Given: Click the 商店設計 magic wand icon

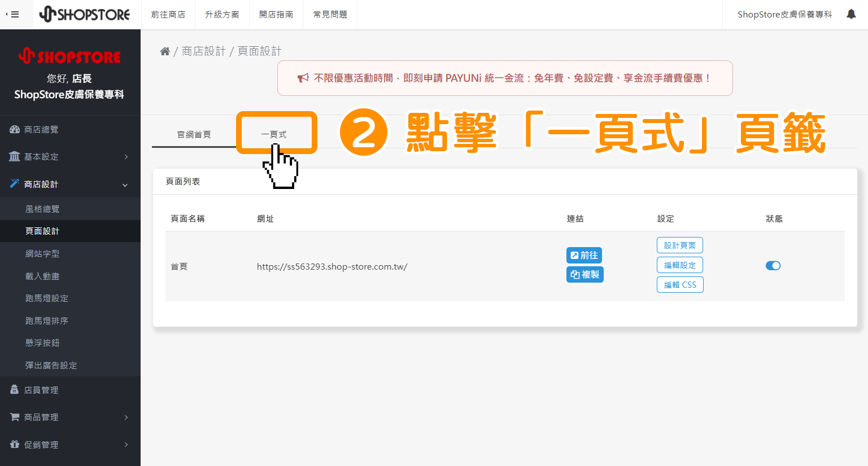Looking at the screenshot, I should (15, 183).
